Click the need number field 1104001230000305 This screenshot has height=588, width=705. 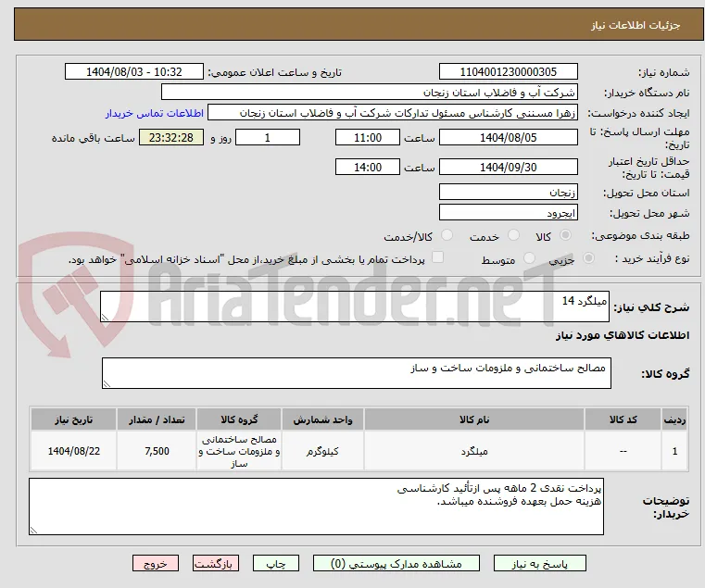click(508, 72)
